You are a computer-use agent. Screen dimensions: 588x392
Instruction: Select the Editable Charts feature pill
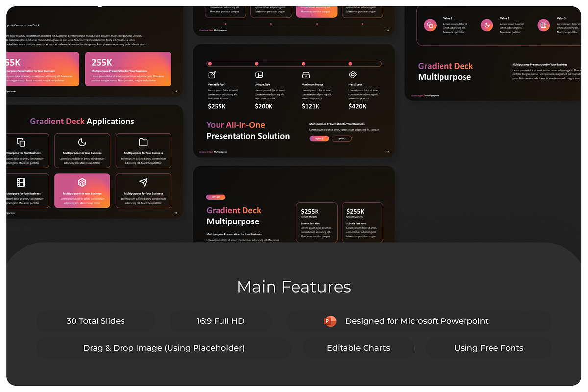coord(358,348)
